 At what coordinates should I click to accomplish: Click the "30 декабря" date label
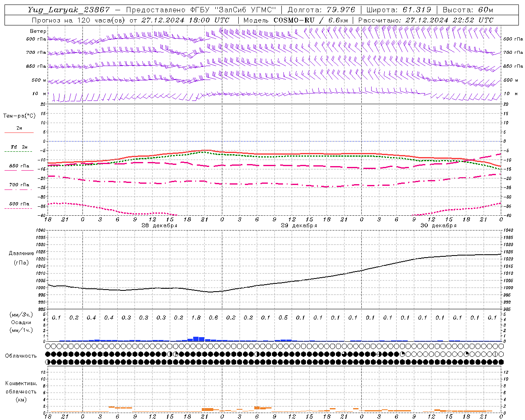438,226
